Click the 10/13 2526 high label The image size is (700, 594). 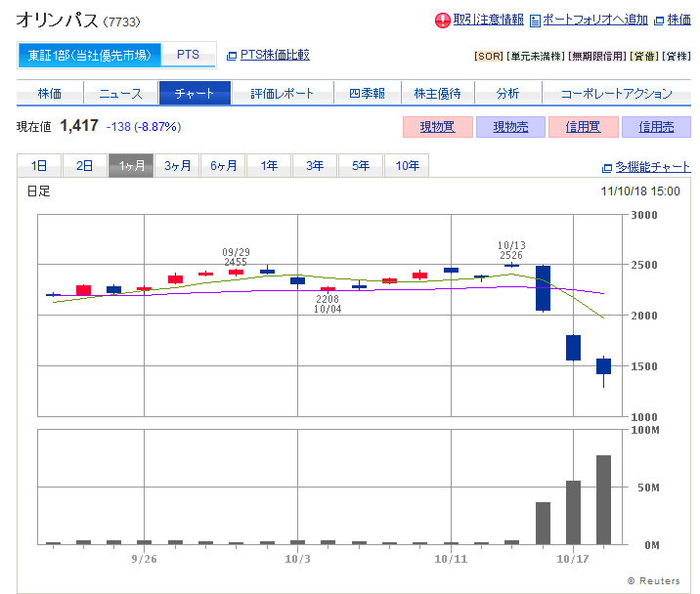[x=511, y=250]
